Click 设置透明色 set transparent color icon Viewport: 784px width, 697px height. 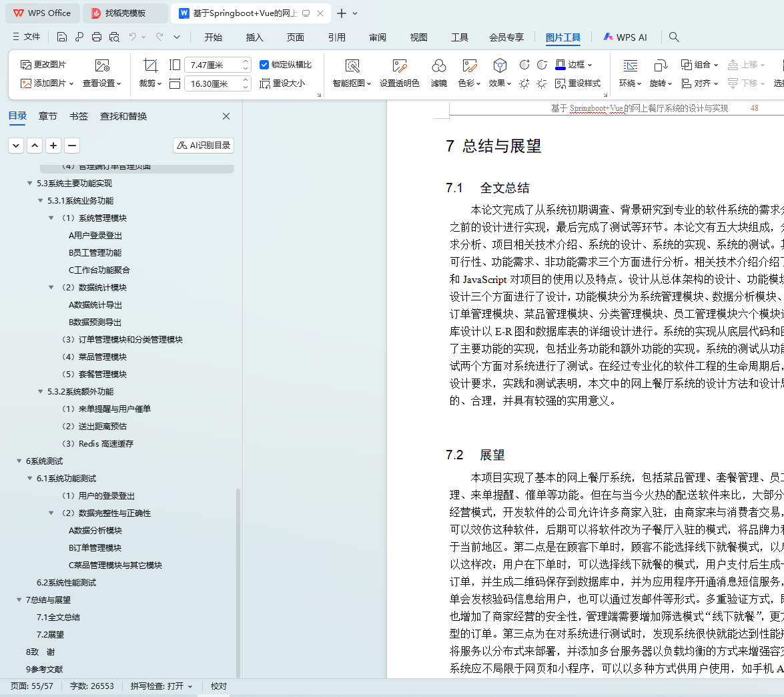point(400,65)
